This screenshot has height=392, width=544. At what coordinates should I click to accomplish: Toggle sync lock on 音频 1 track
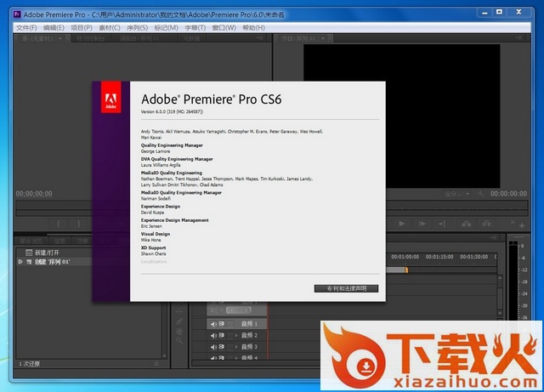point(221,324)
